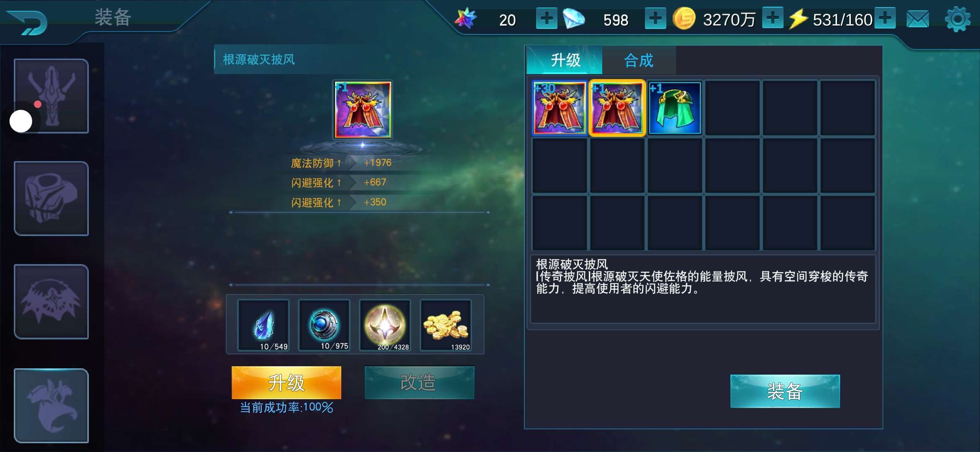Tap the gold coins cost 13920
This screenshot has width=980, height=452.
(x=446, y=325)
